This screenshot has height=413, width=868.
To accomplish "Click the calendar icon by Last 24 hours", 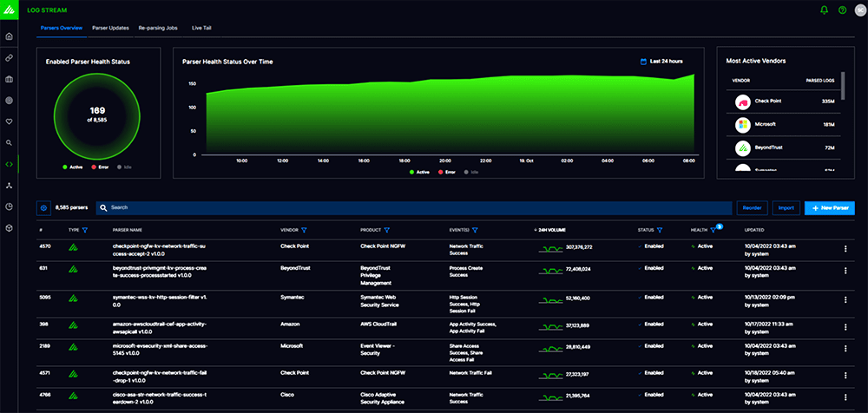I will point(643,62).
